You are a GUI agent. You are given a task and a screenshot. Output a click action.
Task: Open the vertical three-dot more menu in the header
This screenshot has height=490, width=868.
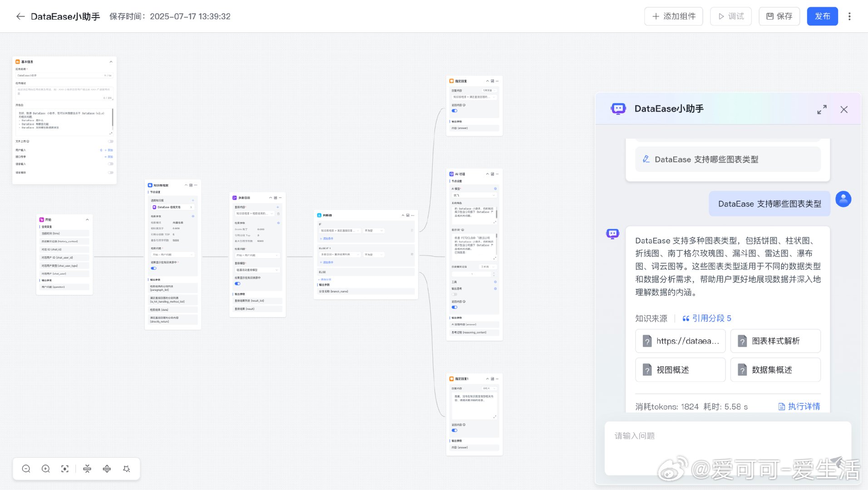pos(849,16)
